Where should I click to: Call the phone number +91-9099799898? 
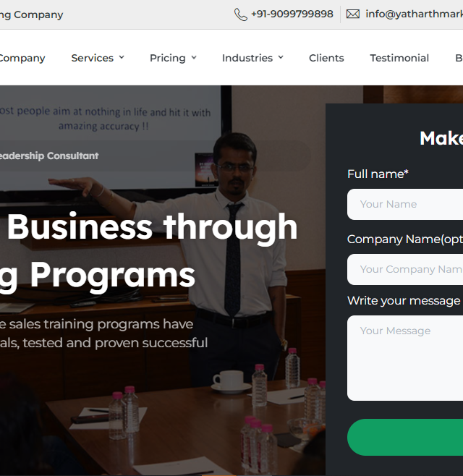tap(292, 14)
